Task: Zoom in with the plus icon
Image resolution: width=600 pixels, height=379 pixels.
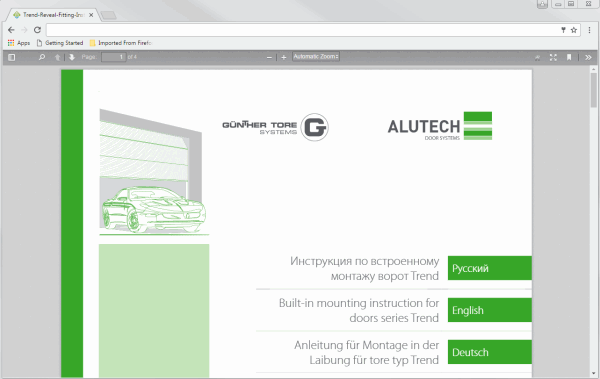Action: point(284,57)
